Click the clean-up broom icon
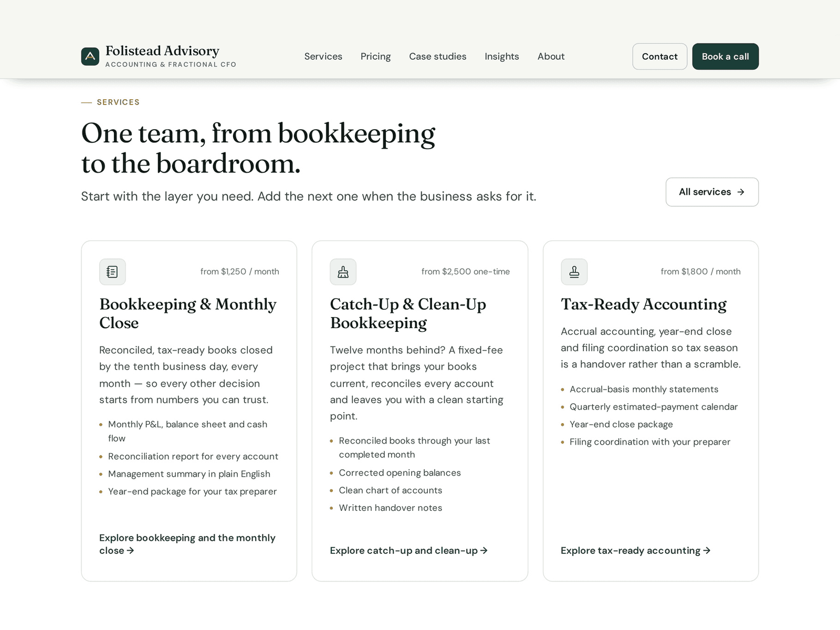The width and height of the screenshot is (840, 630). 343,272
